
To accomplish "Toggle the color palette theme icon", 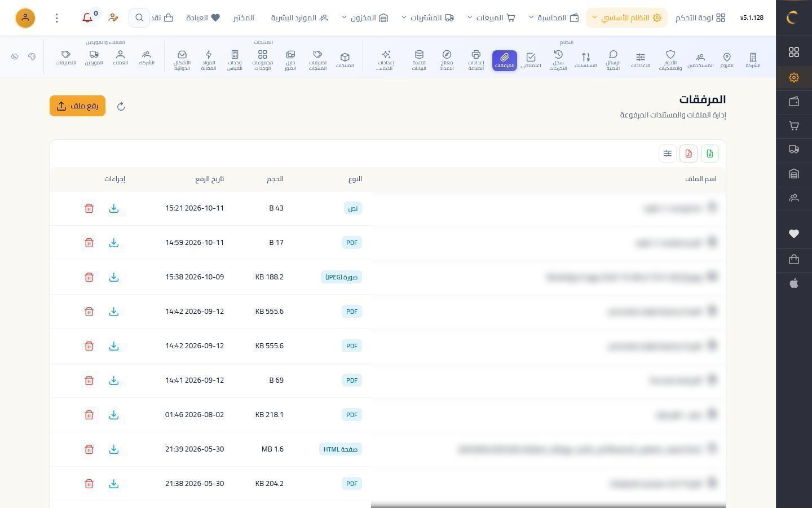I will point(32,56).
